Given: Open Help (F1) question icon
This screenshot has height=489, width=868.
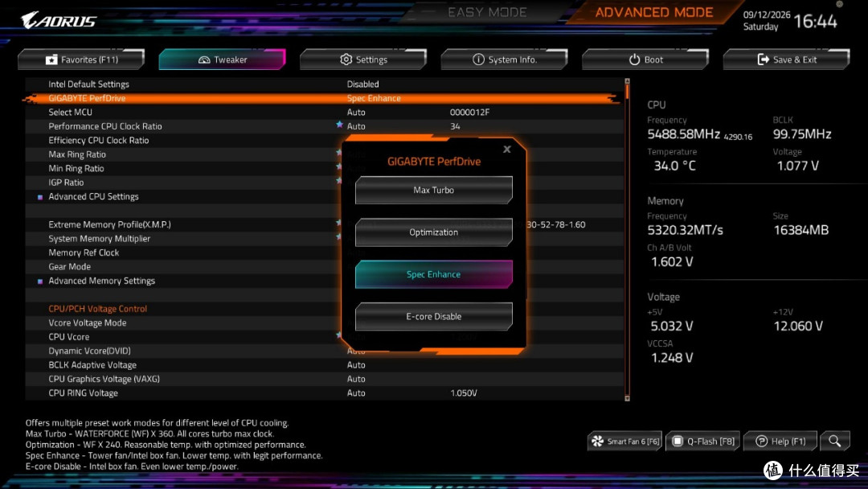Looking at the screenshot, I should pos(761,441).
